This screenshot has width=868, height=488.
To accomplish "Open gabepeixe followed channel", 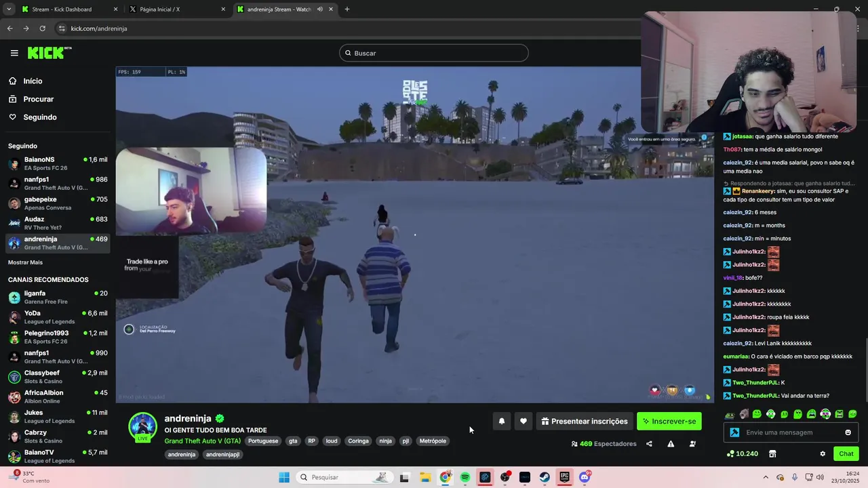I will (x=58, y=203).
